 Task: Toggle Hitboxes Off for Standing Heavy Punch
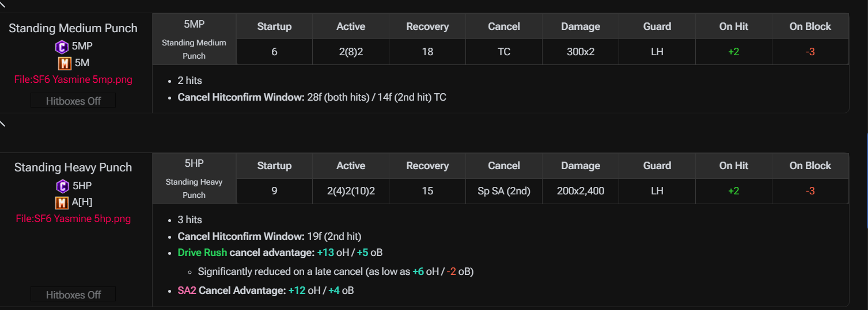tap(73, 294)
